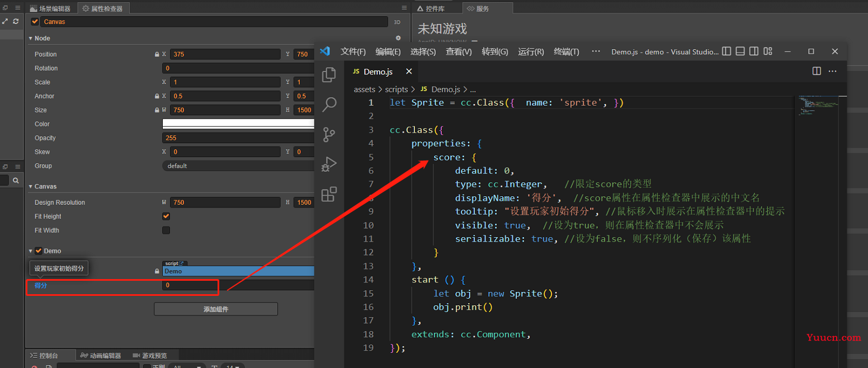Click the code minimap in the editor
This screenshot has height=368, width=868.
818,106
